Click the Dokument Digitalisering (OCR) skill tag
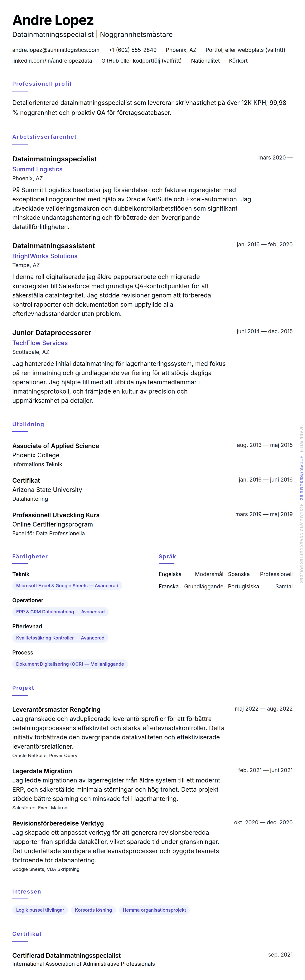 [x=70, y=664]
